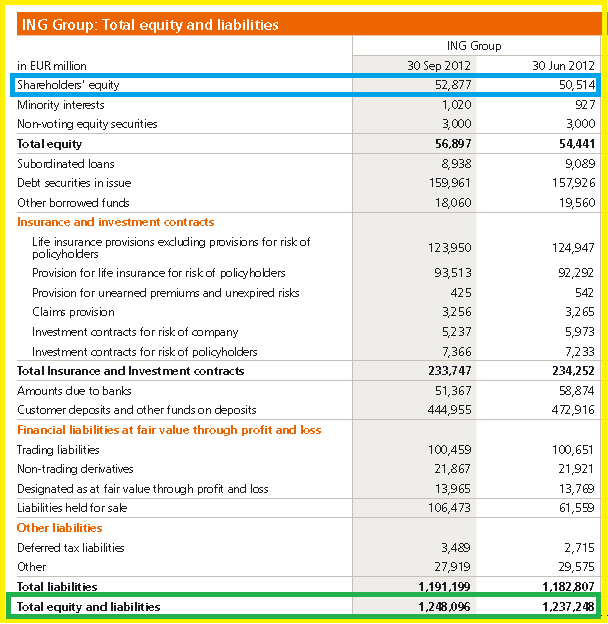Select total insurance contracts value 233,747
608x624 pixels.
pyautogui.click(x=450, y=371)
